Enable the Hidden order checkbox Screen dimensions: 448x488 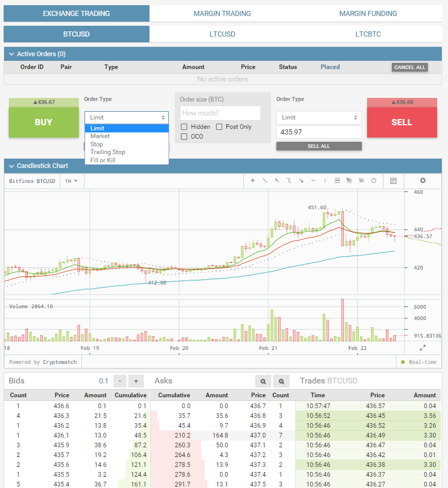point(185,127)
